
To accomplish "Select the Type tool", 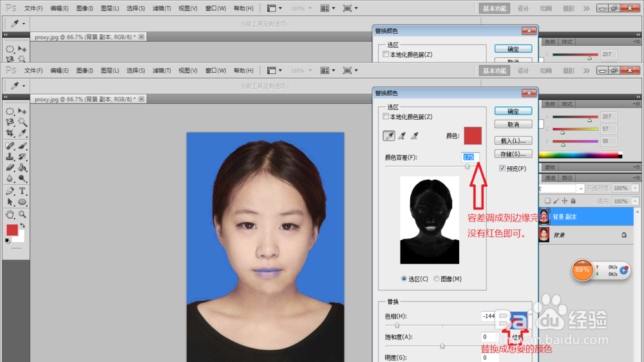I will coord(22,191).
